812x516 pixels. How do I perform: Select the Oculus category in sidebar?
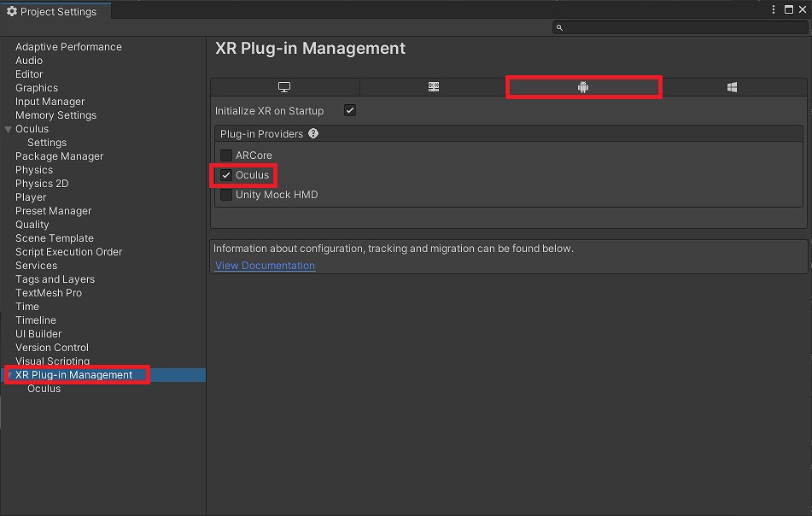pyautogui.click(x=32, y=129)
